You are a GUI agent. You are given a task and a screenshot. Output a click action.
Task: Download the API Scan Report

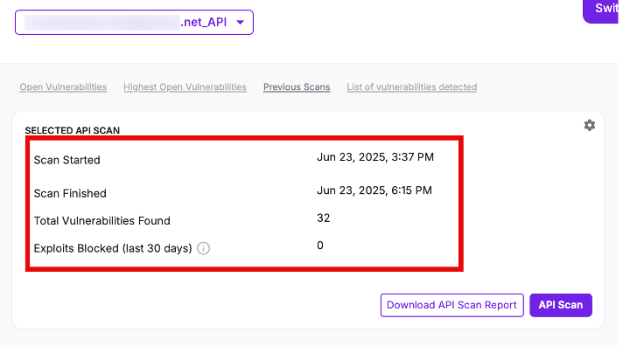click(x=451, y=305)
